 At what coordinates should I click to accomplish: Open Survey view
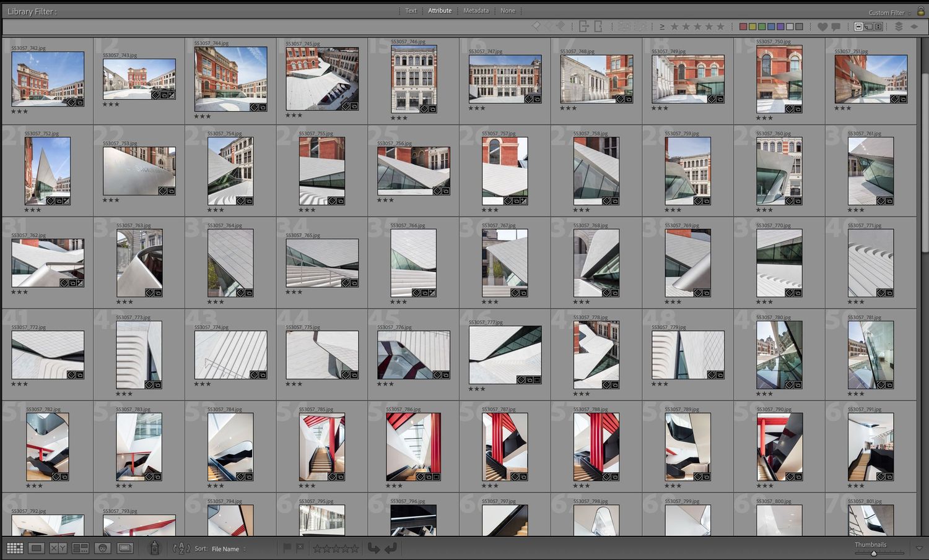81,548
